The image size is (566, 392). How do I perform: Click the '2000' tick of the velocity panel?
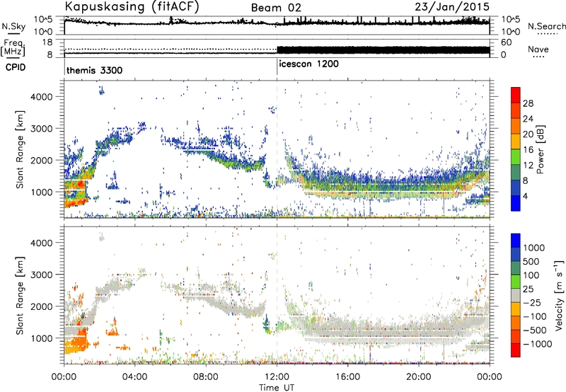[x=42, y=306]
